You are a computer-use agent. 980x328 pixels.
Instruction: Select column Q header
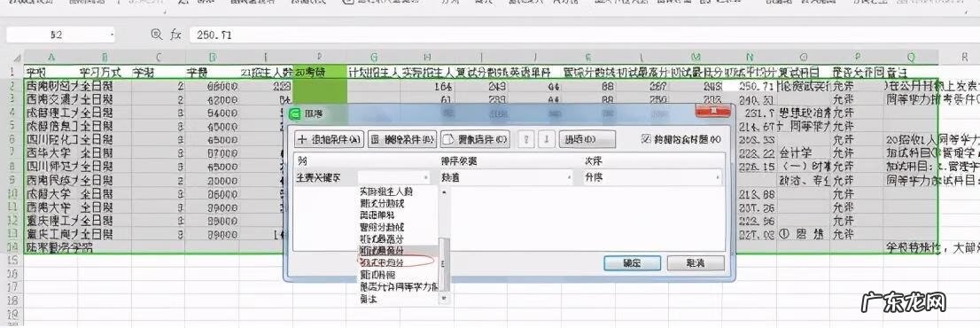(911, 58)
